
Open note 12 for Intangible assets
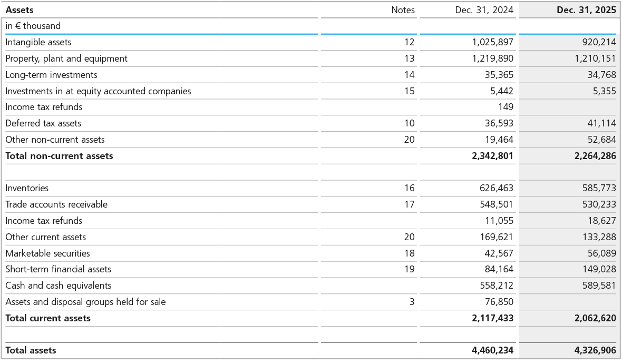click(409, 42)
